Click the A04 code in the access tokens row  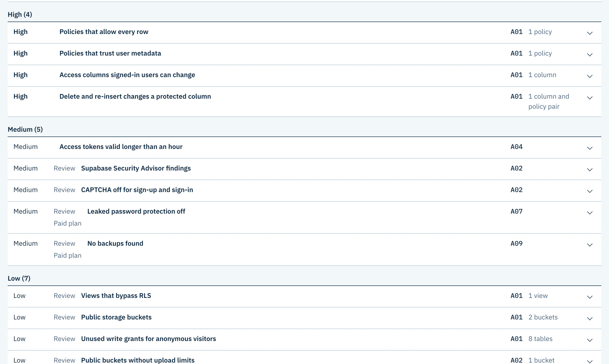point(516,147)
